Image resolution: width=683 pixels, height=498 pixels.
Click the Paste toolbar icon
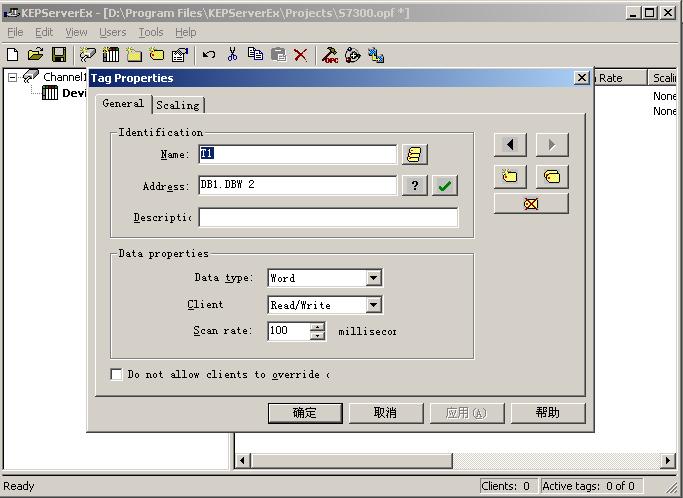point(278,55)
